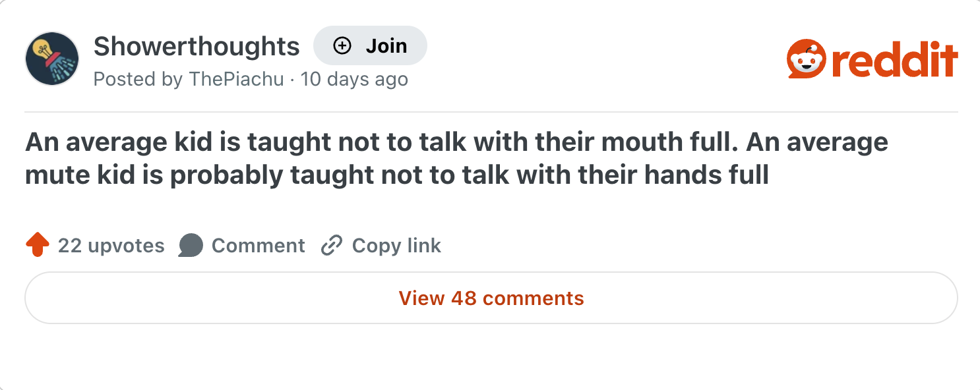
Task: Click the "Posted by" byline text
Action: (138, 80)
